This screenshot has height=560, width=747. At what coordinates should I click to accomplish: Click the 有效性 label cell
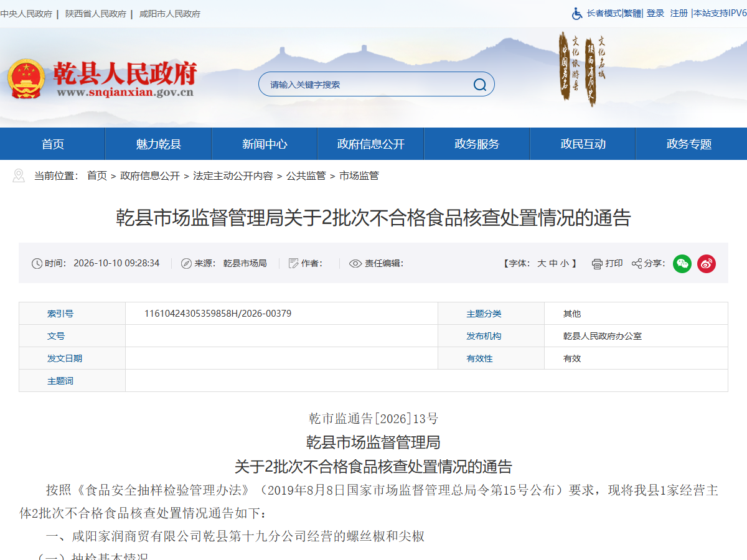pyautogui.click(x=491, y=358)
